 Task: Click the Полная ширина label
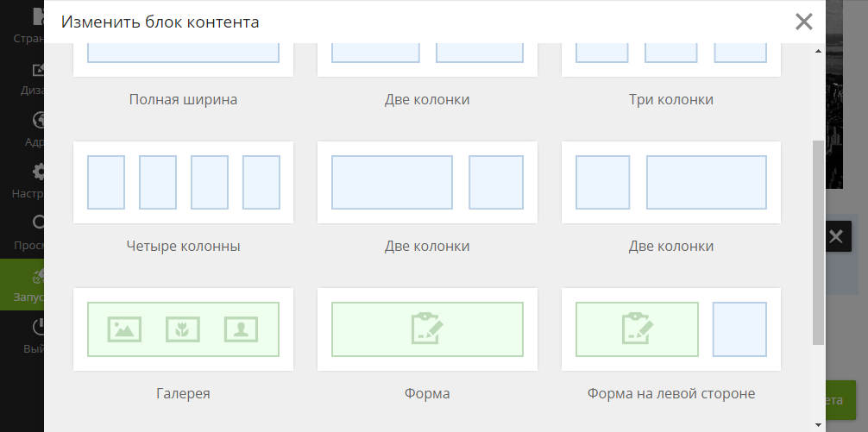183,99
